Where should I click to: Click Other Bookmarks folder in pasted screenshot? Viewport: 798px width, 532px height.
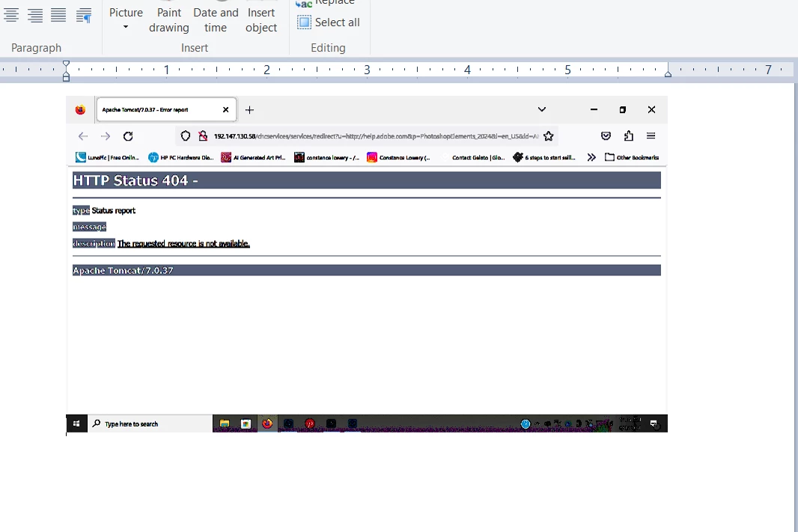point(632,158)
